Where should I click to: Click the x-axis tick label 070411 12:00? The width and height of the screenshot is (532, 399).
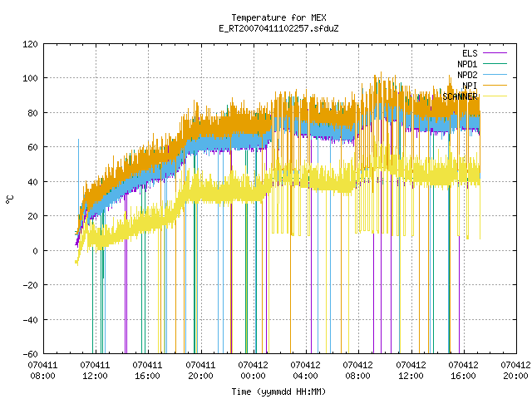pyautogui.click(x=95, y=371)
